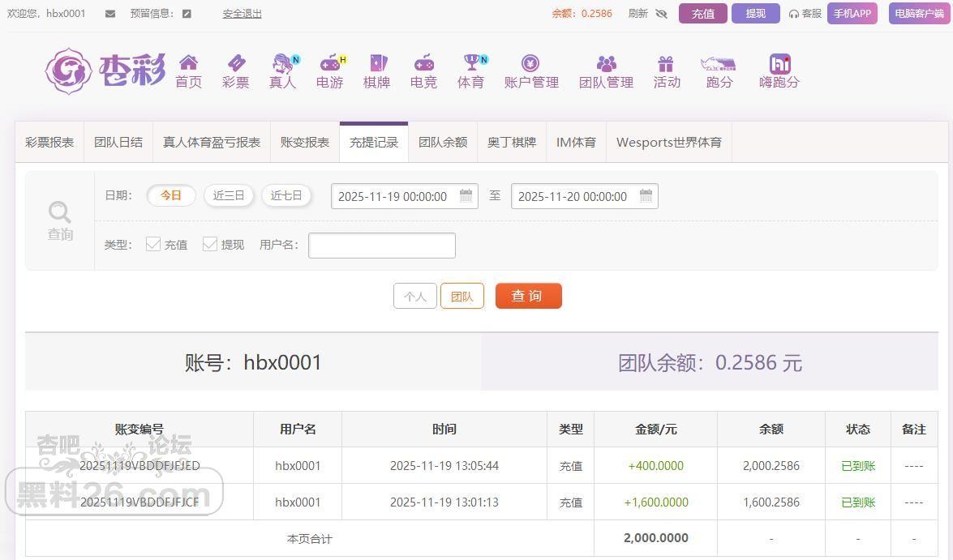Open the 首页 home icon

coord(188,63)
